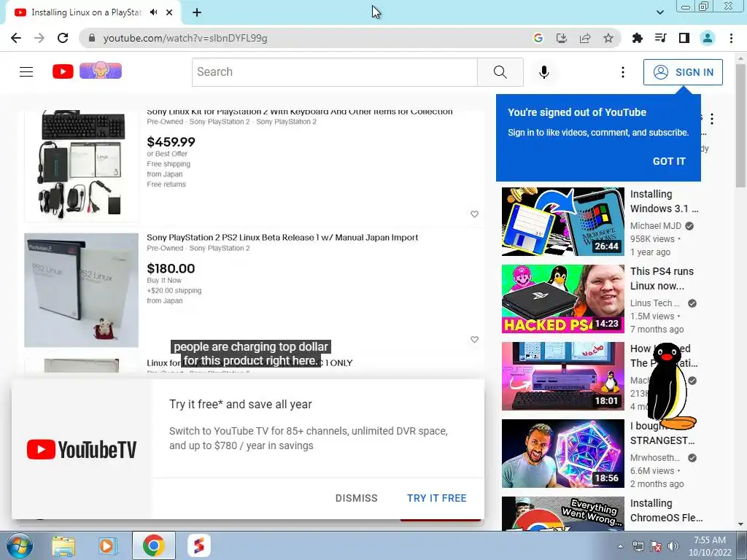
Task: Open Google icon in address bar
Action: coord(538,38)
